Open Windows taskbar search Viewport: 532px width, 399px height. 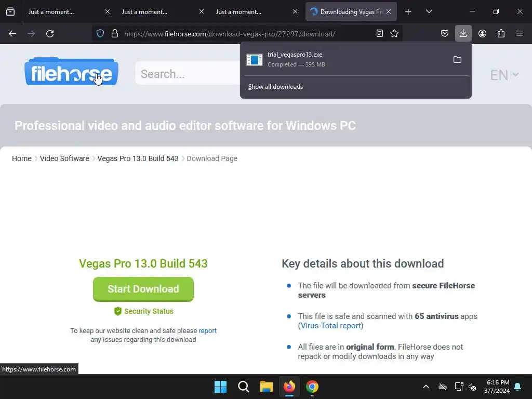(x=244, y=387)
